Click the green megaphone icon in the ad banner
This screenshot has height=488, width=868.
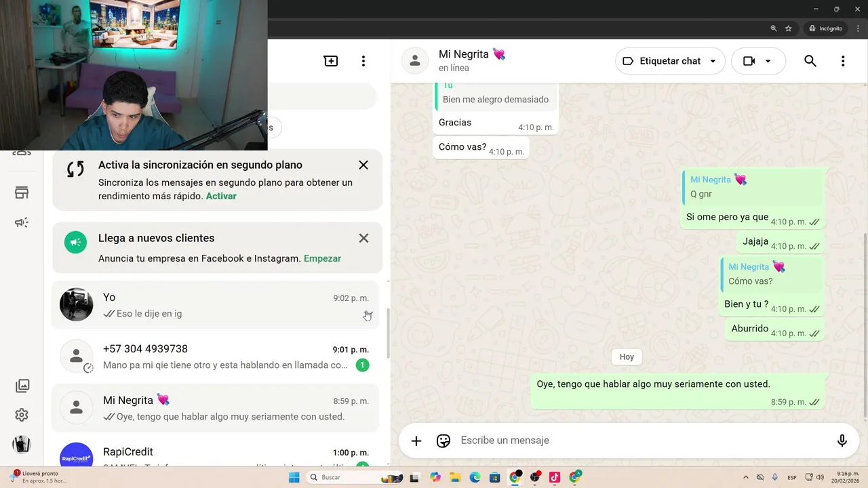coord(75,242)
